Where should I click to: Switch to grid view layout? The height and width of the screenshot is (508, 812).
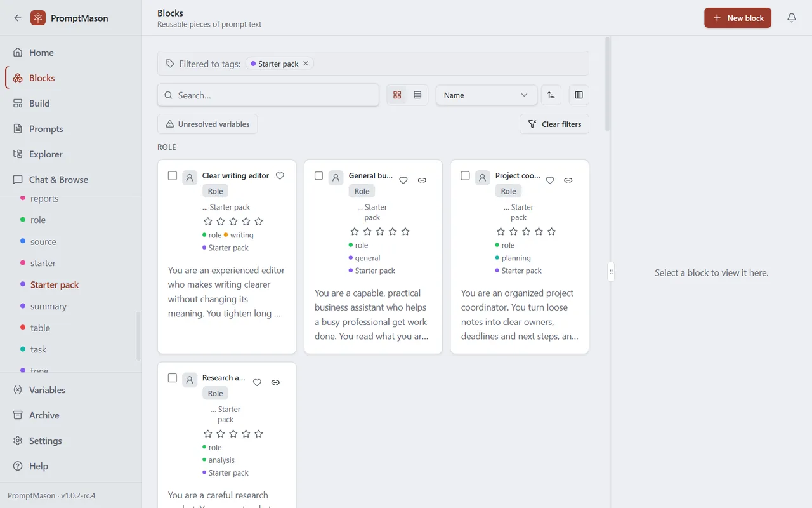[397, 95]
